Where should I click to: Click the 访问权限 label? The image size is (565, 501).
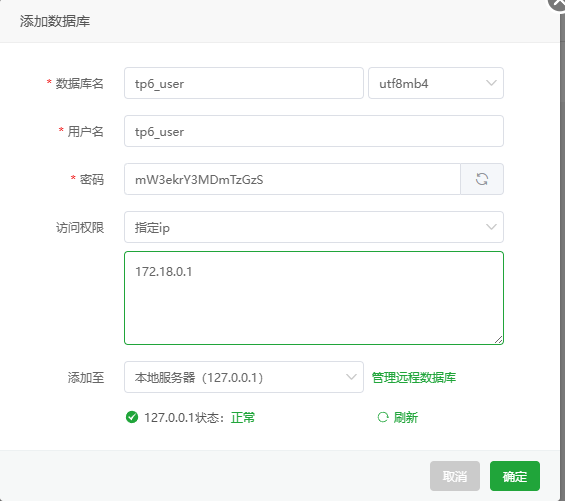(80, 227)
